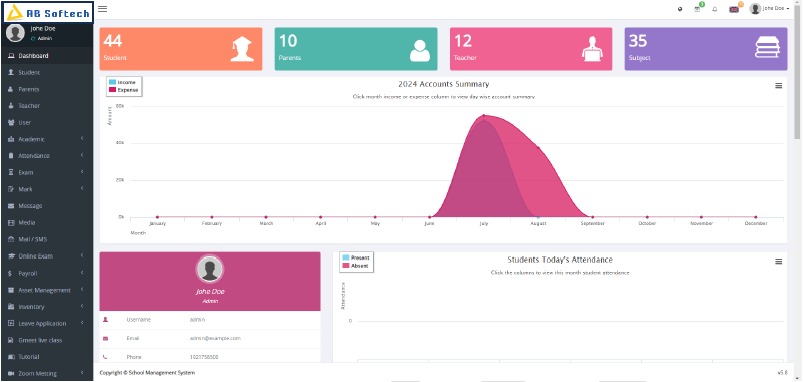Click the Exam hourglass sidebar icon

[x=11, y=173]
